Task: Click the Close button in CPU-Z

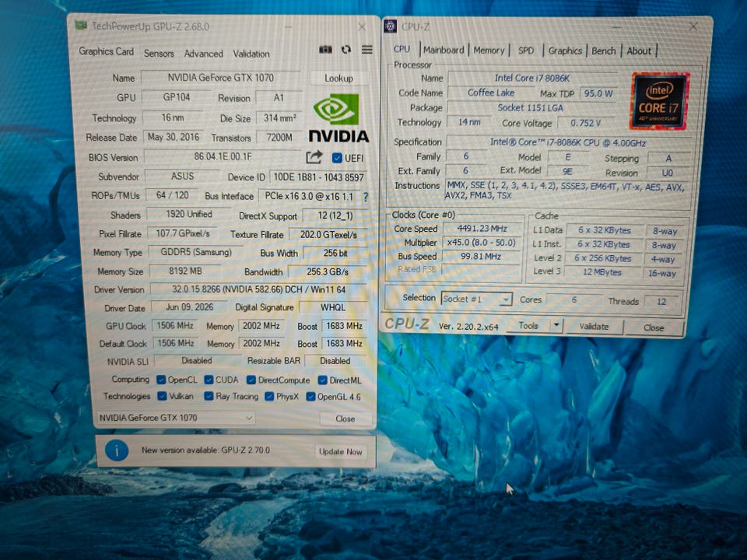Action: 654,327
